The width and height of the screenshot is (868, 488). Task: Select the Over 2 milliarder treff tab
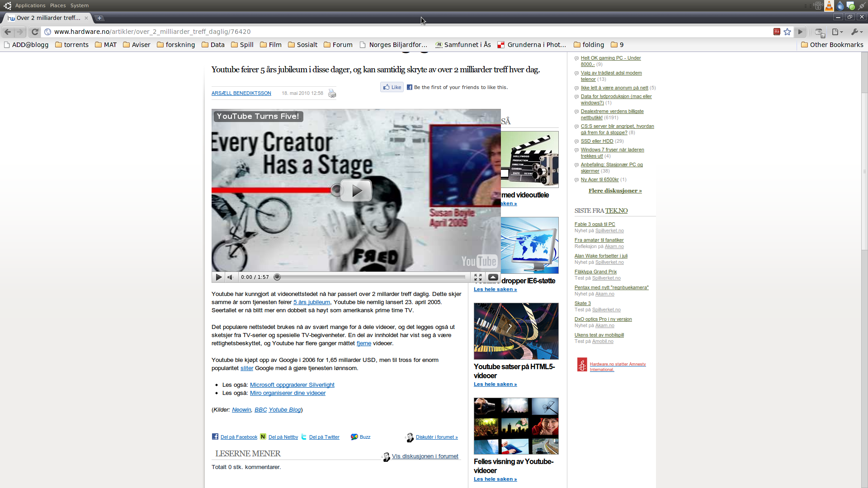coord(47,18)
